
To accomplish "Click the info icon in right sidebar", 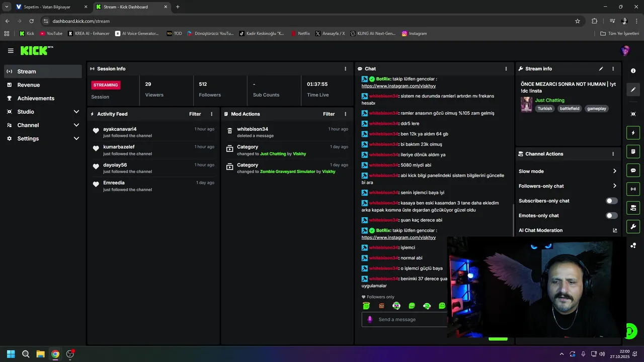I will coord(633,71).
